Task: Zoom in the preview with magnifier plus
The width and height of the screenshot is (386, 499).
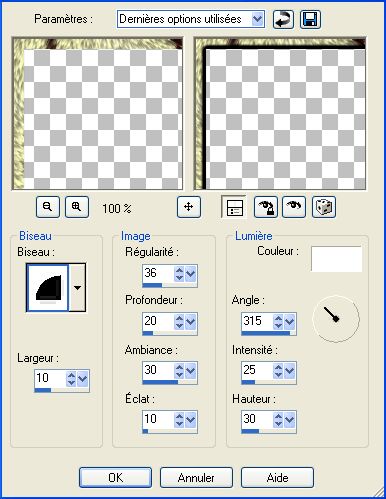Action: click(77, 207)
